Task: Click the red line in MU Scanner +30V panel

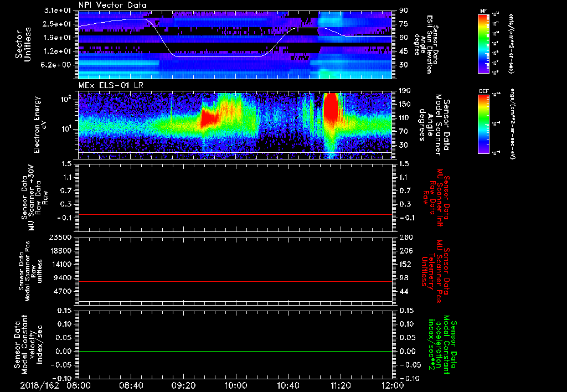Action: pyautogui.click(x=235, y=214)
